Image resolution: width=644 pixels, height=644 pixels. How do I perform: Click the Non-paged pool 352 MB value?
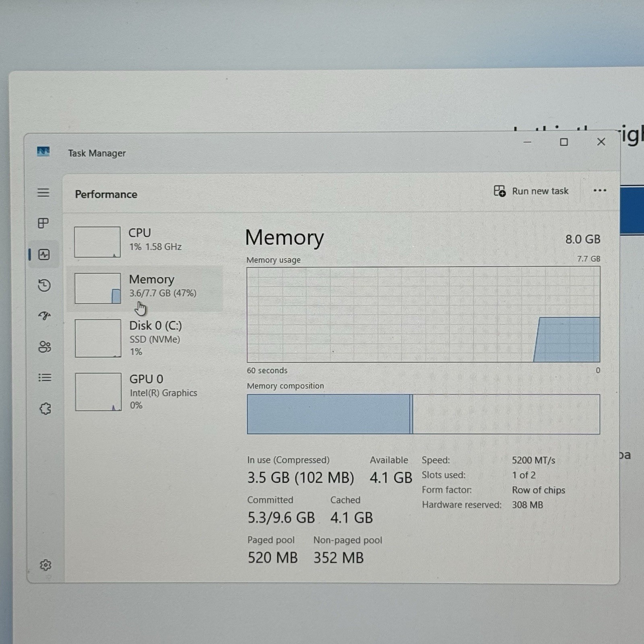pyautogui.click(x=339, y=558)
